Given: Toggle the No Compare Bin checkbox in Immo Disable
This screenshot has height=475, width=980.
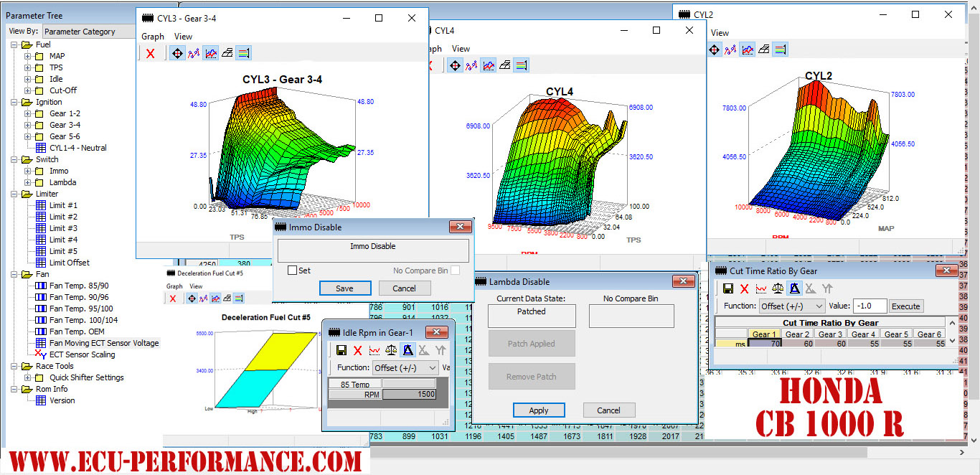Looking at the screenshot, I should pos(455,271).
